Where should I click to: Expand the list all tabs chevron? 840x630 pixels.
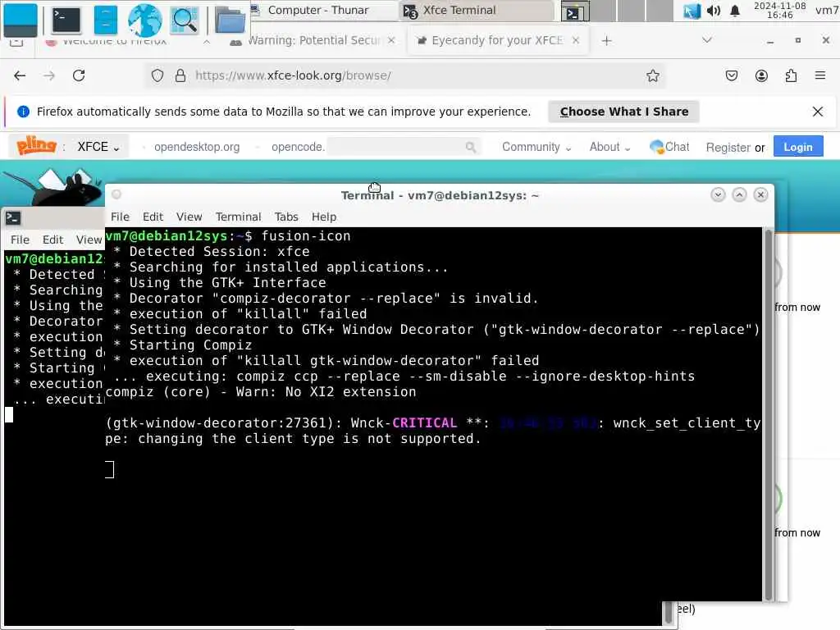(706, 40)
